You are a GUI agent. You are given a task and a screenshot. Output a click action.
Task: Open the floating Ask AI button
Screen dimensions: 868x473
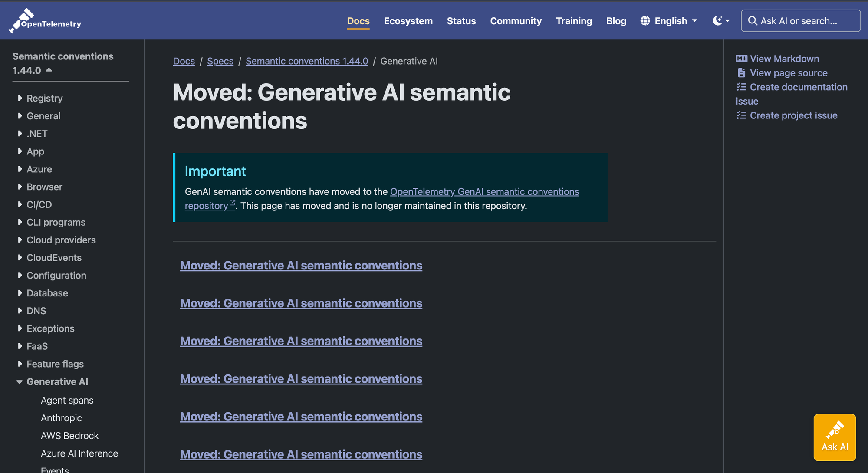click(835, 437)
